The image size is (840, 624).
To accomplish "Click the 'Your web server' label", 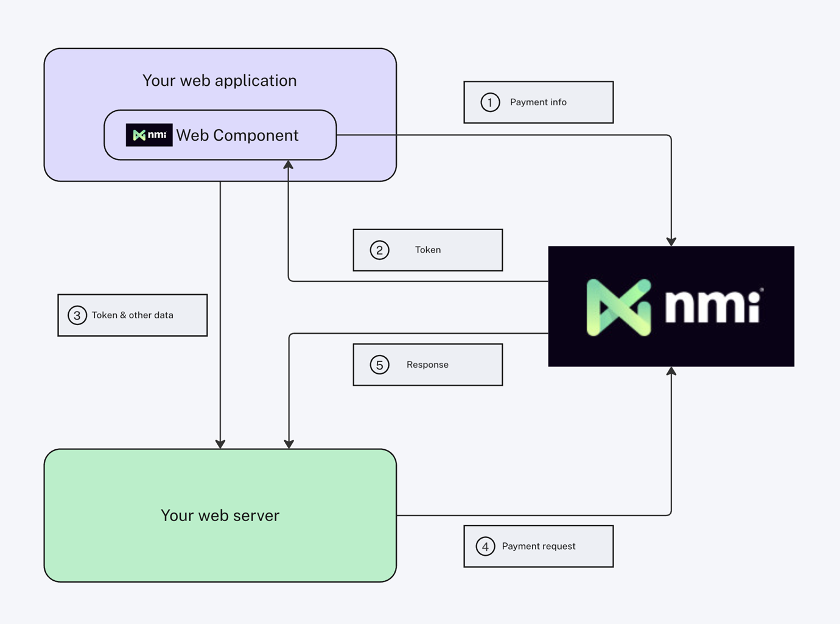I will pos(220,515).
